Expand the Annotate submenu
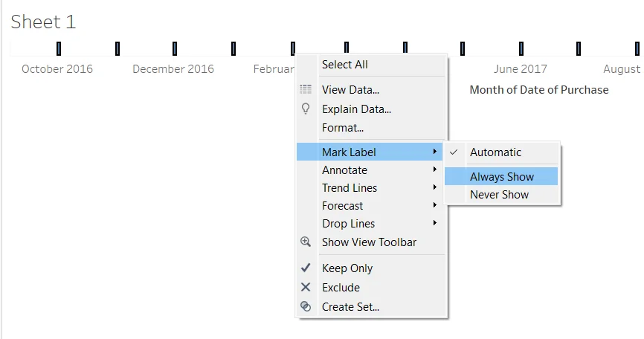This screenshot has height=339, width=644. tap(344, 170)
